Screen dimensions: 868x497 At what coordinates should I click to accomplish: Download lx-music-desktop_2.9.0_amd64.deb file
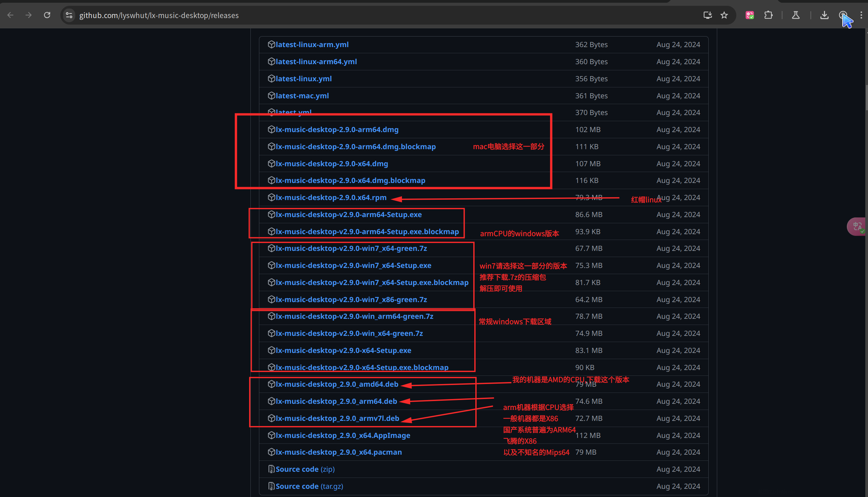click(337, 384)
